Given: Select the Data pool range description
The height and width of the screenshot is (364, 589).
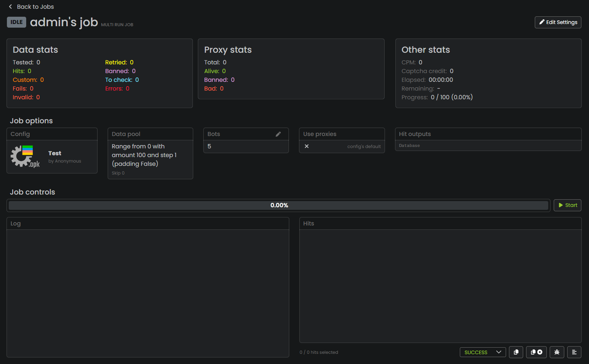Looking at the screenshot, I should click(144, 155).
